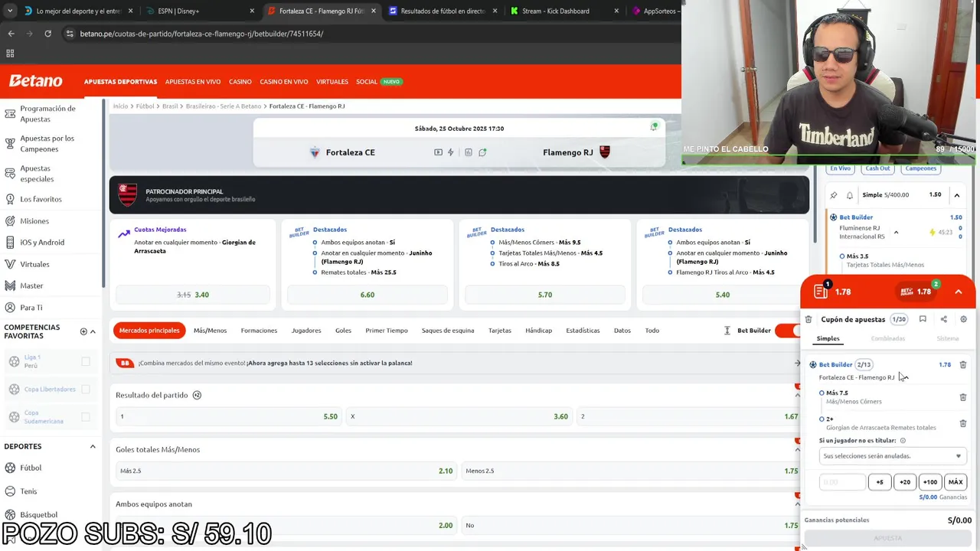Click the iOS y Android phone icon
The height and width of the screenshot is (551, 980).
tap(10, 243)
